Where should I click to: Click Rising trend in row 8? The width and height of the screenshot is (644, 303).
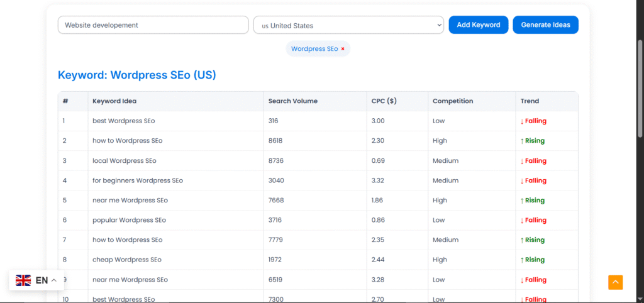[532, 260]
